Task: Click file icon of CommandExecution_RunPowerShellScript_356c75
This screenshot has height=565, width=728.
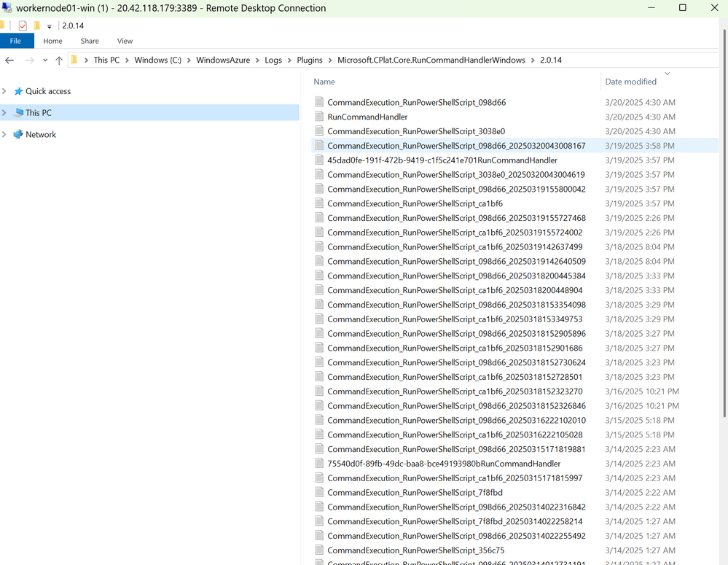Action: [319, 550]
